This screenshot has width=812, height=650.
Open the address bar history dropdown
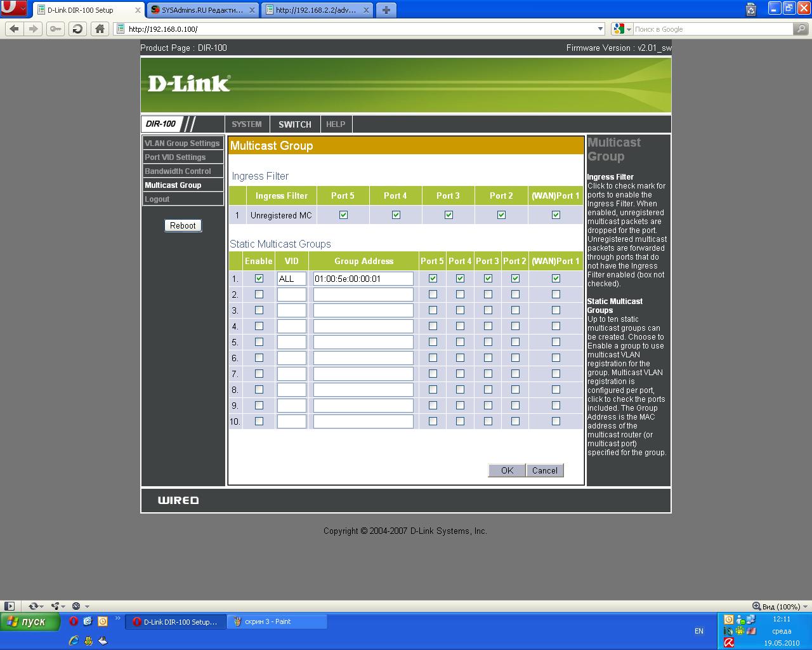coord(600,29)
